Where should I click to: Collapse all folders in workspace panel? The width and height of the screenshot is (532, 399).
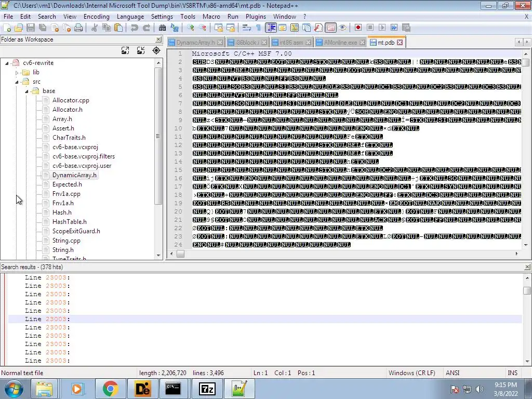click(x=141, y=50)
